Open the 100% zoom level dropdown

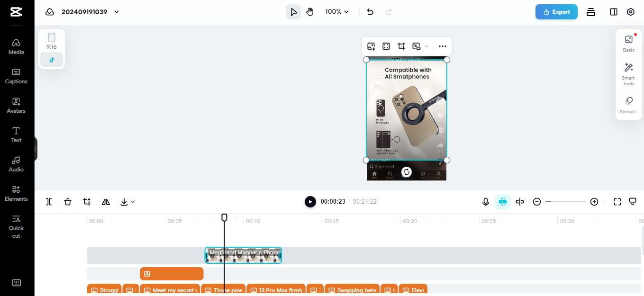tap(337, 12)
